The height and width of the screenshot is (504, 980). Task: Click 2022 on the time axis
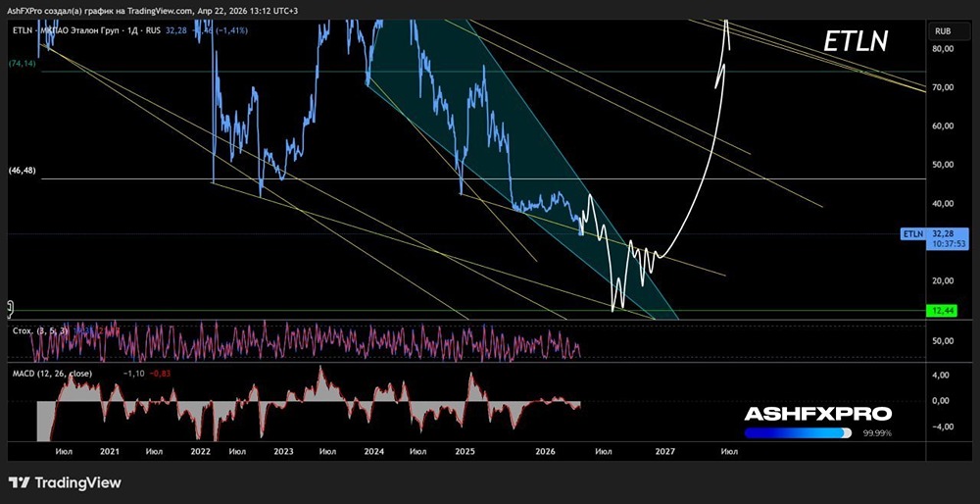201,451
